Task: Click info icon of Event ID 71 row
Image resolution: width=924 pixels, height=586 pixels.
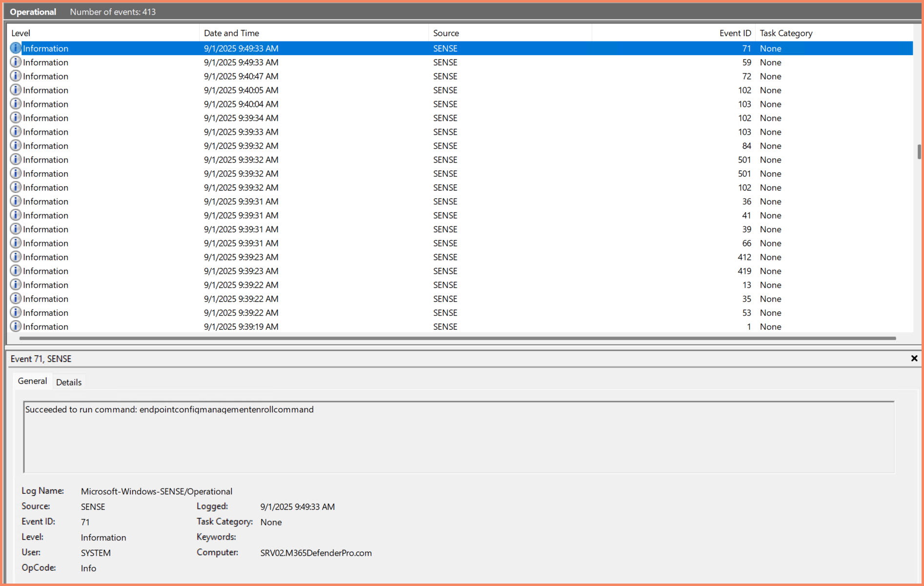Action: coord(16,48)
